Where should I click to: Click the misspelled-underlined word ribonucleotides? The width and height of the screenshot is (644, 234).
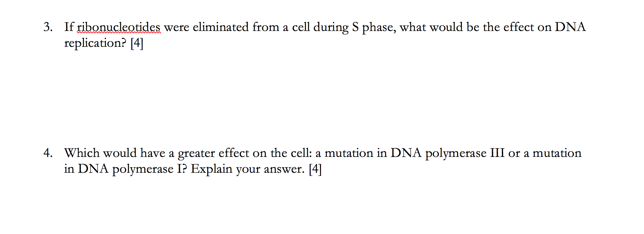pos(119,27)
